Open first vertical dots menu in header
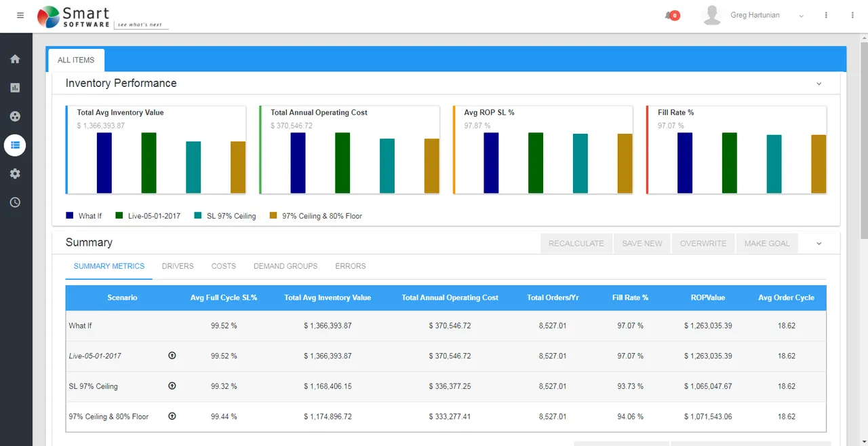 click(826, 16)
